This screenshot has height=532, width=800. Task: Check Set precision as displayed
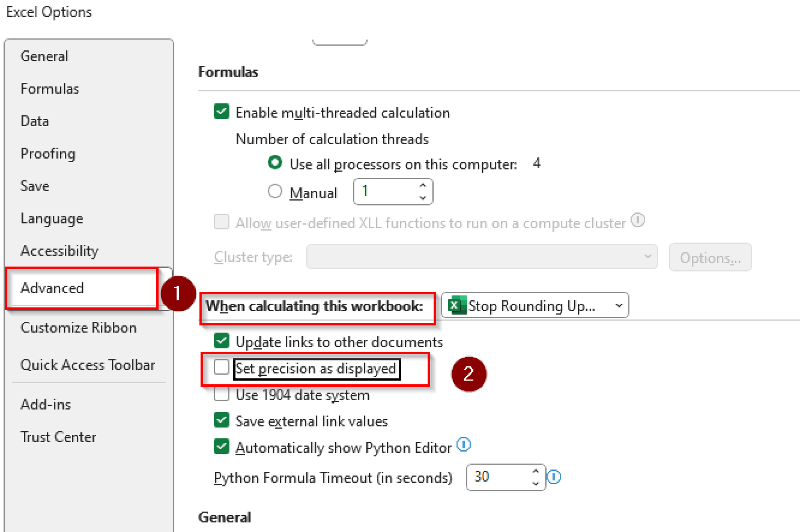(x=221, y=367)
